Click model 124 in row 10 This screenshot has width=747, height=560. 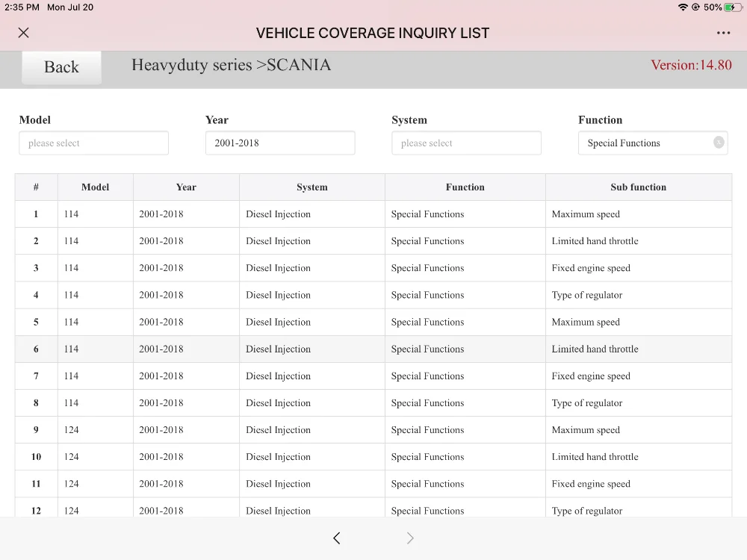tap(71, 457)
